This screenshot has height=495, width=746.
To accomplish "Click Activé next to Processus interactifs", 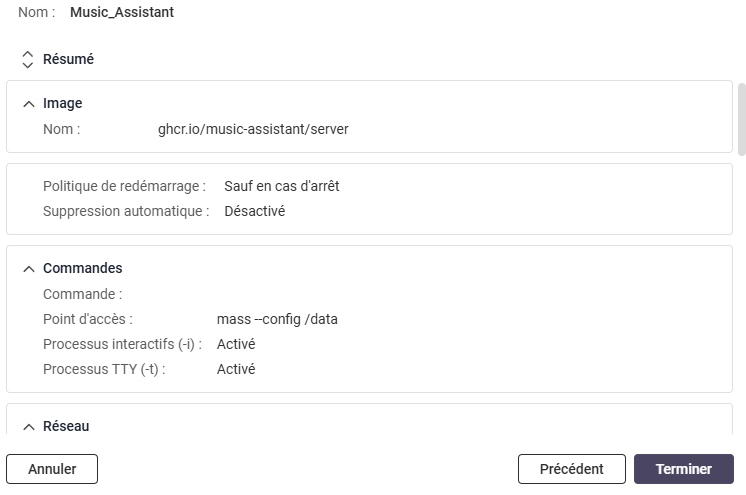I will pyautogui.click(x=236, y=344).
